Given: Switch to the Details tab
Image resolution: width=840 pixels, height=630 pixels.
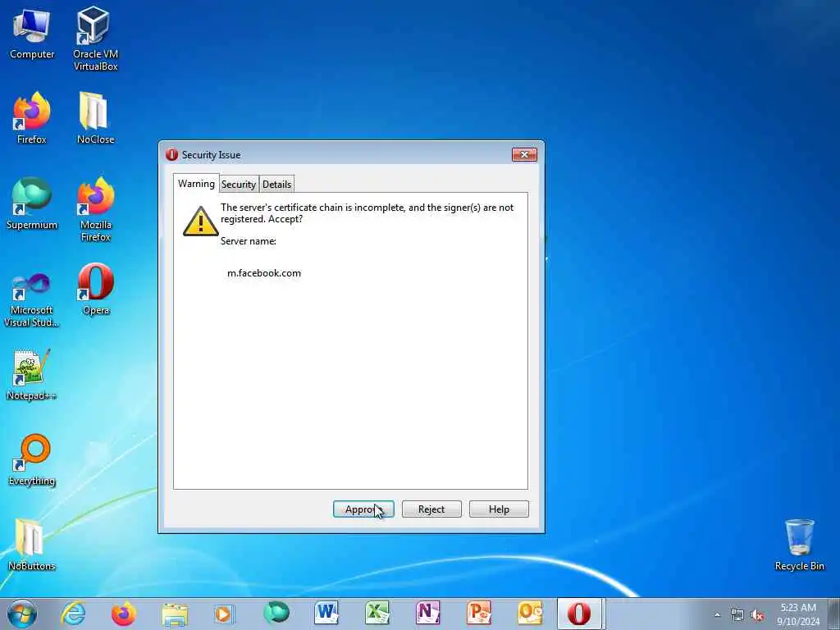Looking at the screenshot, I should pyautogui.click(x=277, y=185).
